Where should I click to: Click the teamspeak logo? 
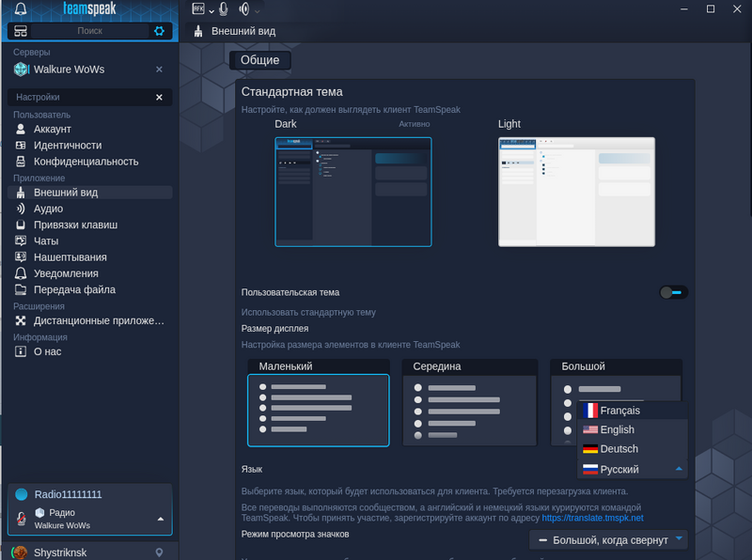(x=89, y=8)
